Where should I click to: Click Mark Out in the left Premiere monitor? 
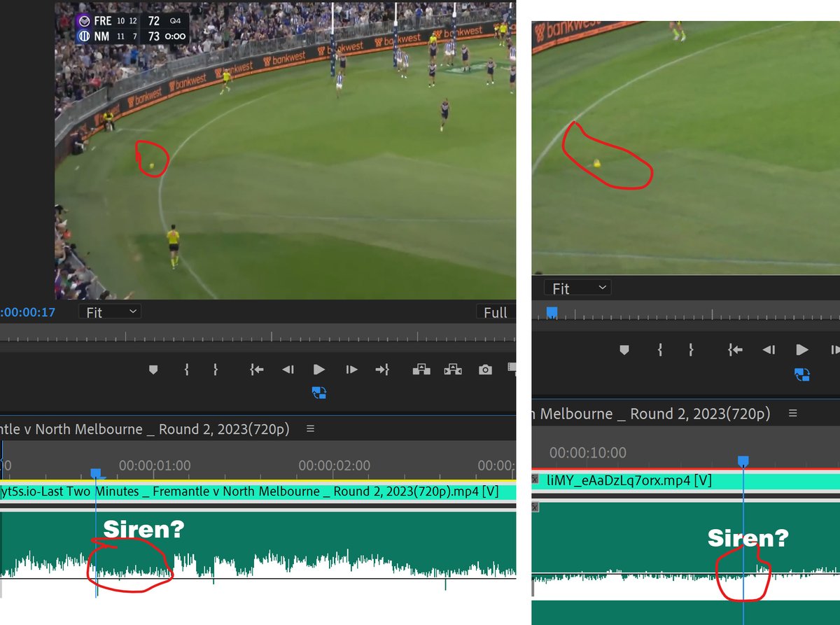[215, 370]
